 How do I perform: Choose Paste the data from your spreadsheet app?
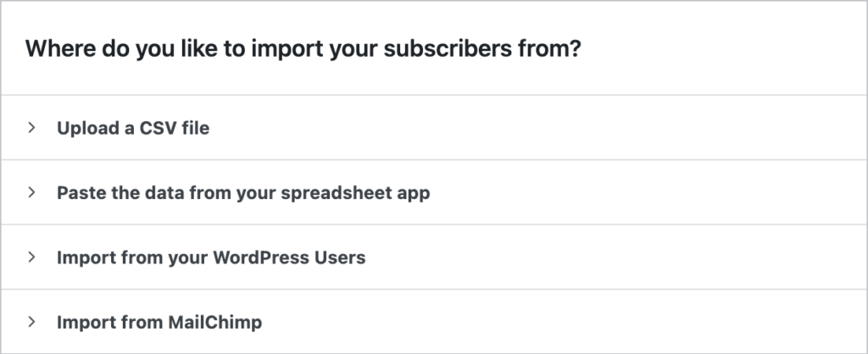[x=243, y=193]
